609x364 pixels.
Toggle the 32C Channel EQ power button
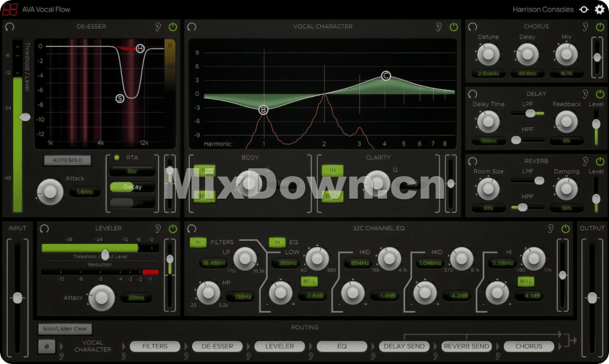pos(566,228)
